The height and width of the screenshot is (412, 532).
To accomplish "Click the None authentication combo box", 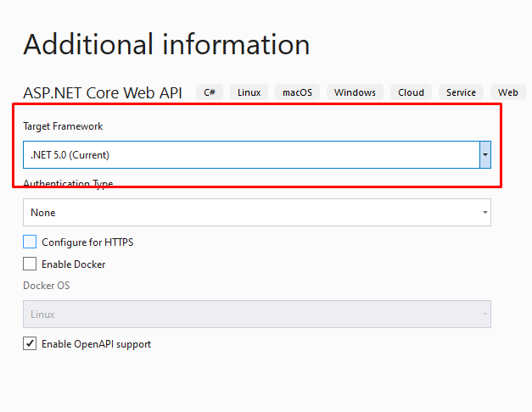I will 257,212.
